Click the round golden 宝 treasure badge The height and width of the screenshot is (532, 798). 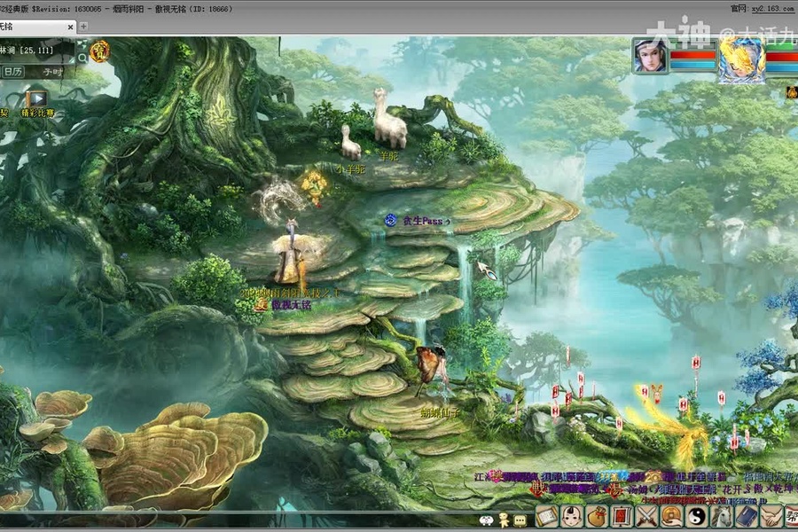point(99,51)
